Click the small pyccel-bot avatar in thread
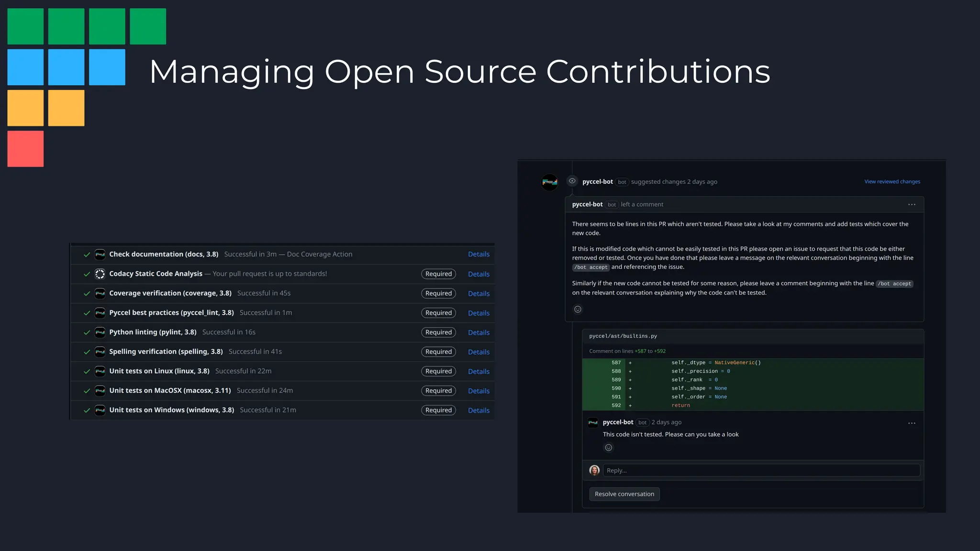Image resolution: width=980 pixels, height=551 pixels. tap(593, 422)
